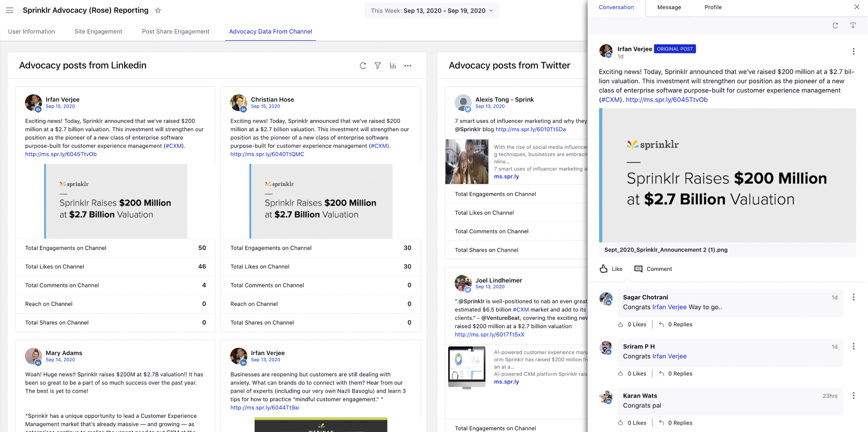The width and height of the screenshot is (868, 432).
Task: Close the conversation side panel
Action: pos(857,7)
